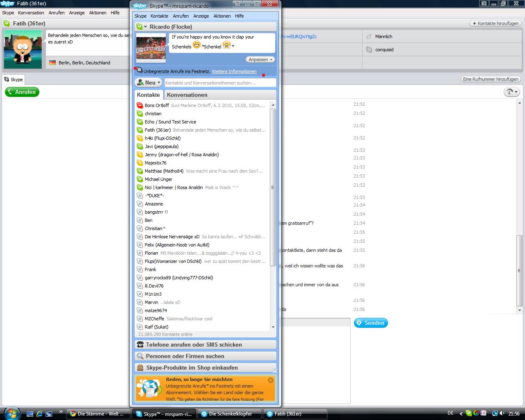Click the phone icon beside Unbegrenzte Anrufe ins Festnetz
Image resolution: width=525 pixels, height=420 pixels.
139,71
